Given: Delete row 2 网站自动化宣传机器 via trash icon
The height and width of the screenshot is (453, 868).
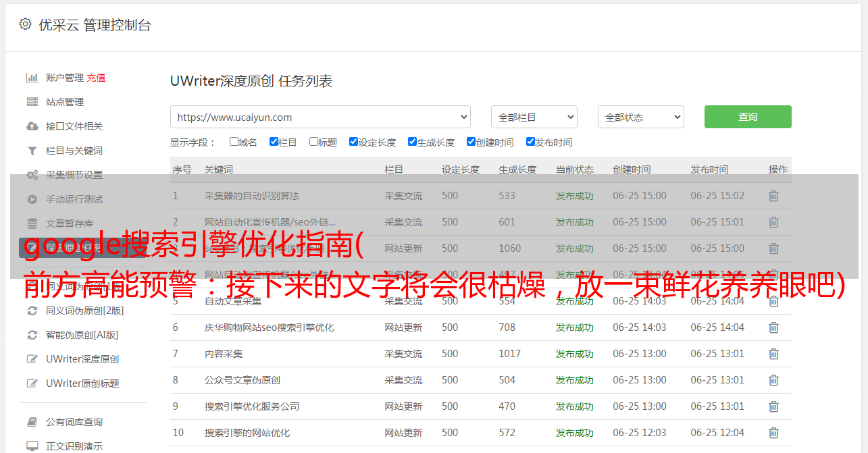Looking at the screenshot, I should point(773,222).
